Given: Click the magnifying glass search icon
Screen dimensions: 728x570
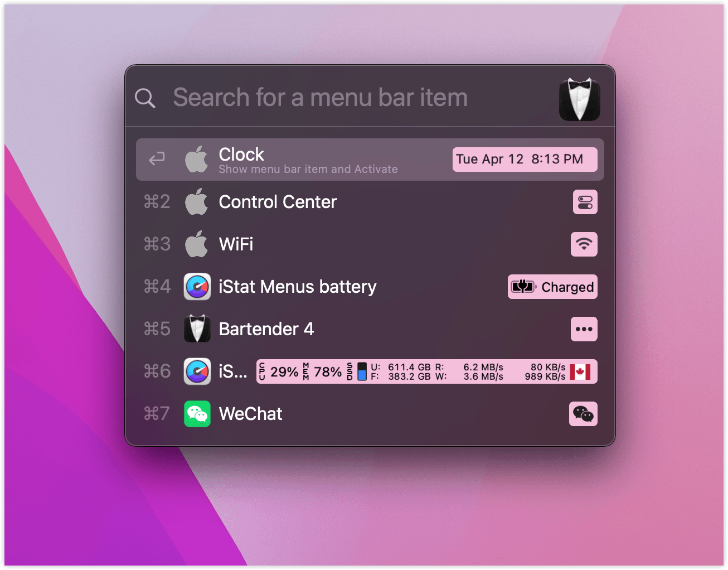Looking at the screenshot, I should click(145, 98).
